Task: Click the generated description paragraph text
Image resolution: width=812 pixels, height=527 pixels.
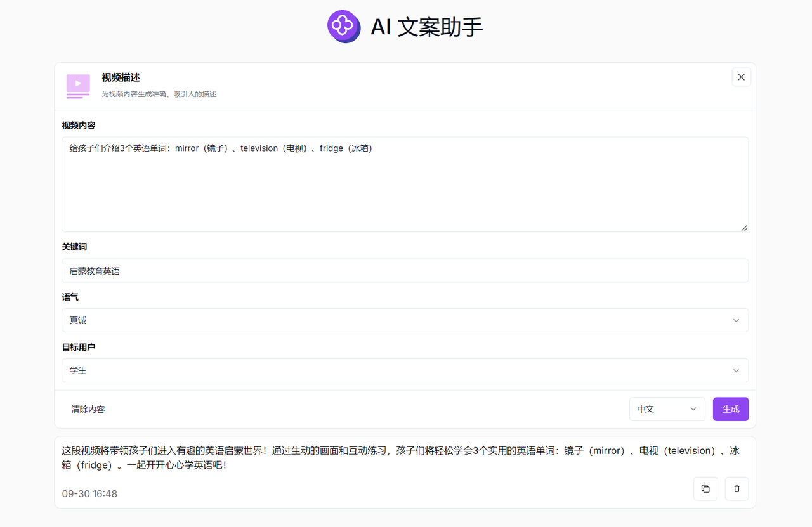Action: 400,458
